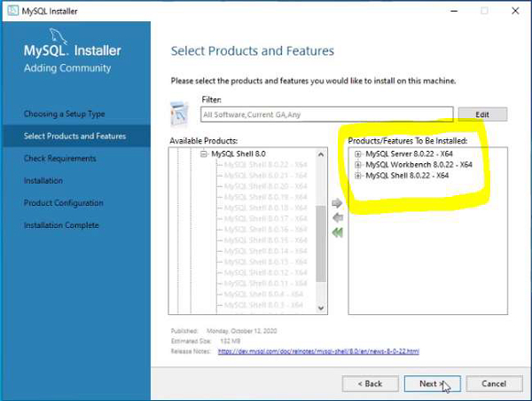Select MySQL Shell 8.0.19 - X64 available product

tap(266, 197)
